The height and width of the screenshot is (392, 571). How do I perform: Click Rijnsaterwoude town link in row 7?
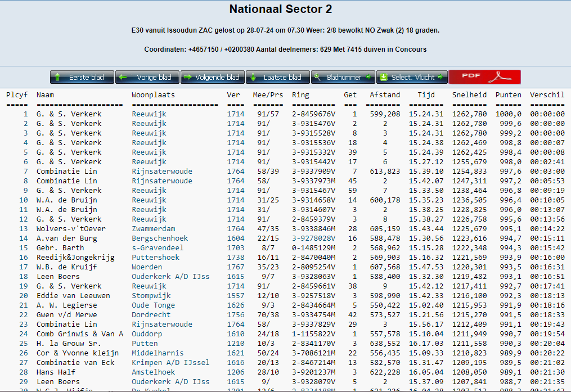point(162,172)
